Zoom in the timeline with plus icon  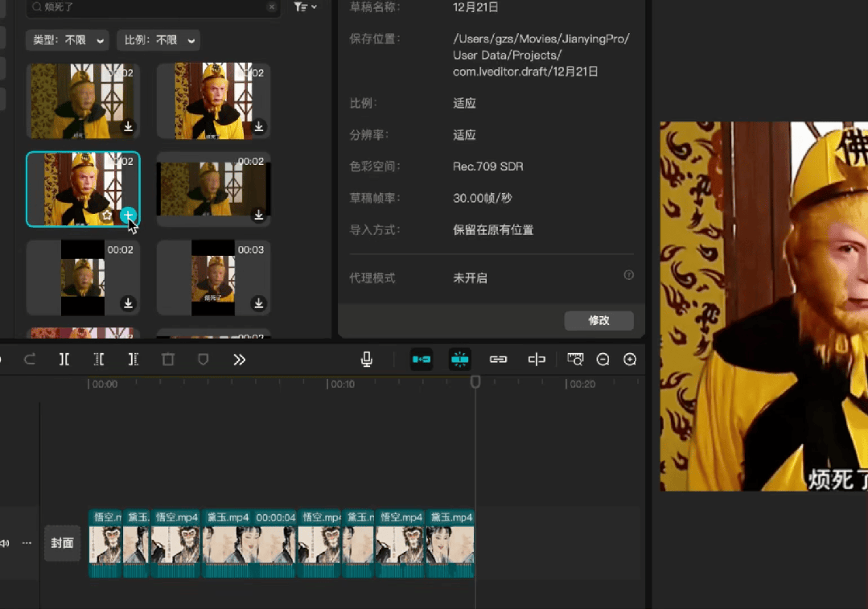(x=630, y=360)
